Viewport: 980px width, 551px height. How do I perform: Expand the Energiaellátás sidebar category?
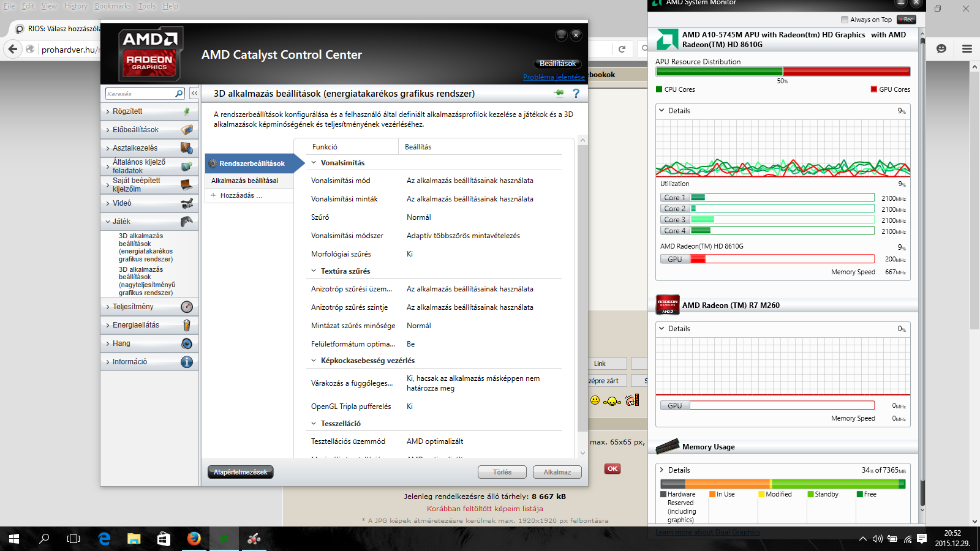pyautogui.click(x=108, y=325)
